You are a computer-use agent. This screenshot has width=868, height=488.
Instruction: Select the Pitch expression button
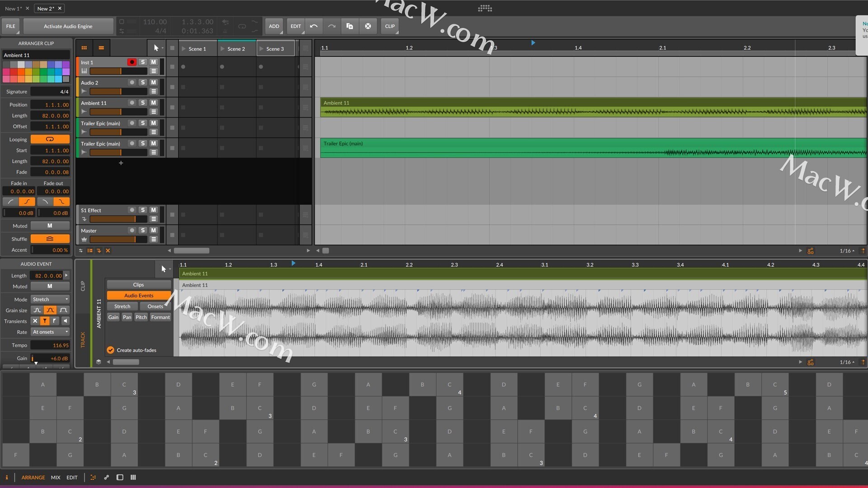141,317
